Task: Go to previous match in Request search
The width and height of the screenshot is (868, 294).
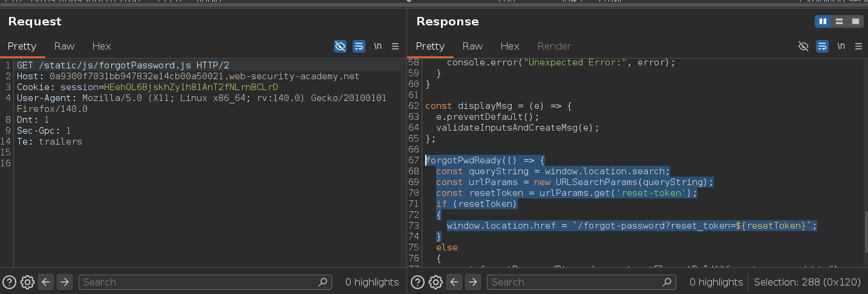Action: pyautogui.click(x=47, y=282)
